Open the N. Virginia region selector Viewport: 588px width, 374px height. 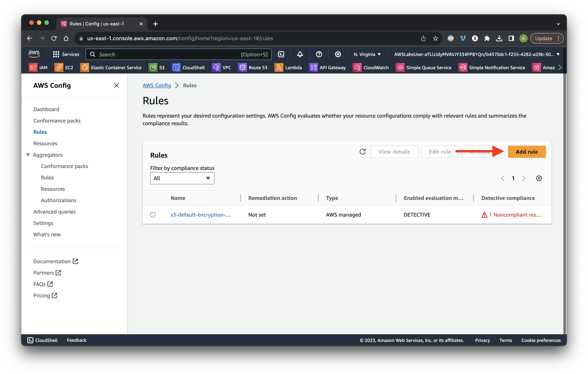367,54
